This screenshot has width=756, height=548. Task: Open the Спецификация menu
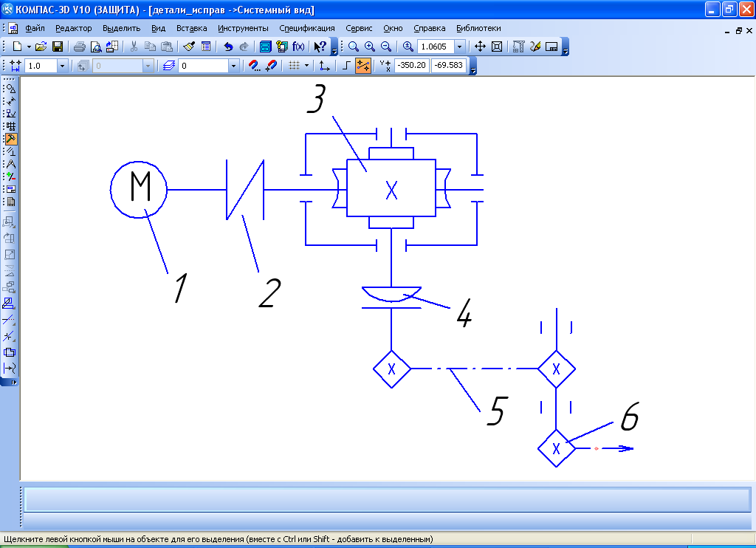[x=306, y=28]
